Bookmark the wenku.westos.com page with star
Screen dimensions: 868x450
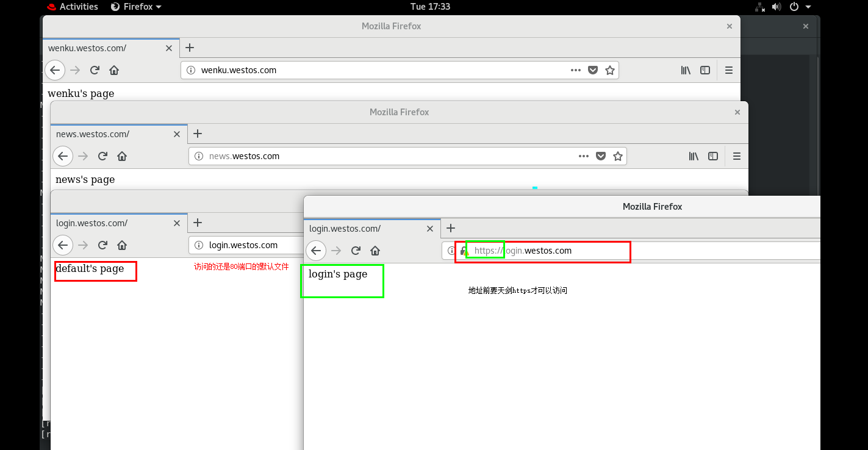(609, 70)
